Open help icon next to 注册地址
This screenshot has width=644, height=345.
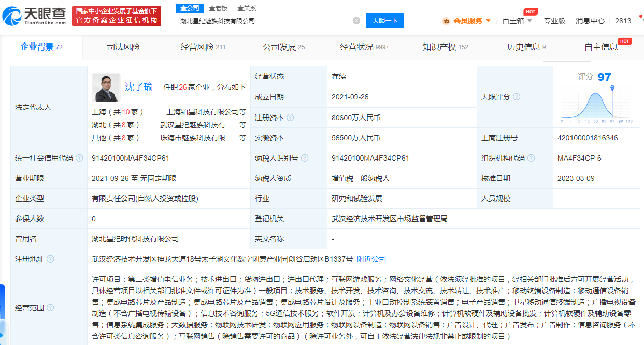tap(50, 259)
